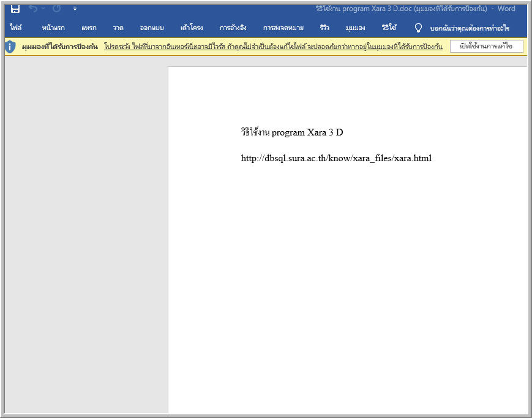Open the เค้าโครง (Layout) tab
Screen dimensions: 532x418
(x=192, y=28)
